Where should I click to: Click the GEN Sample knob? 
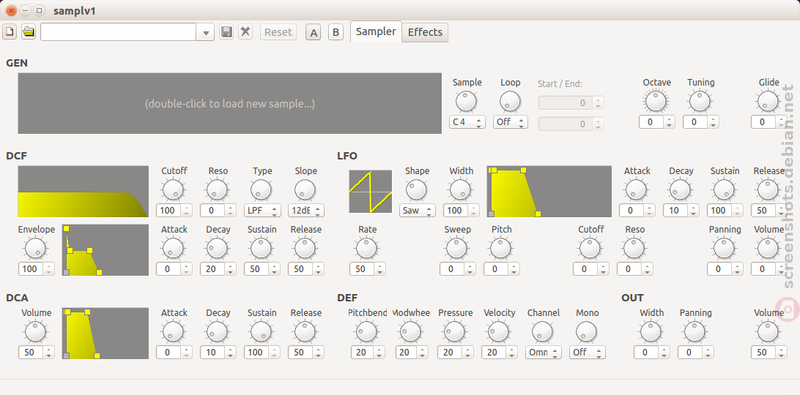(466, 102)
